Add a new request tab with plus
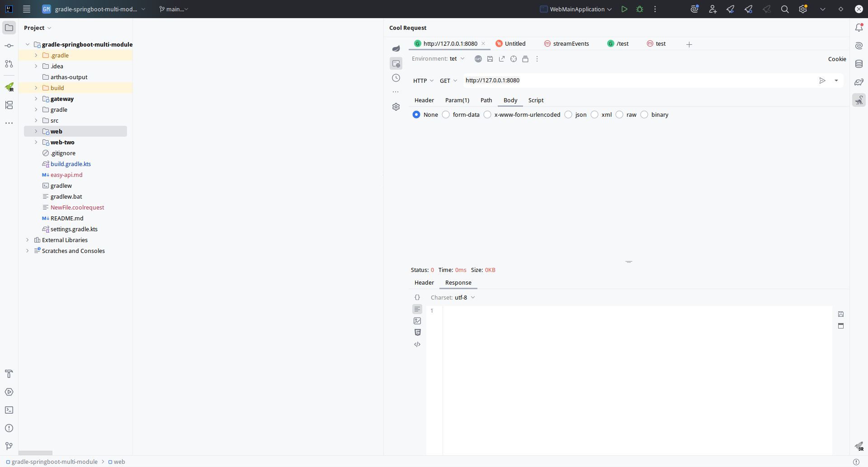Screen dimensions: 868x467 point(689,44)
